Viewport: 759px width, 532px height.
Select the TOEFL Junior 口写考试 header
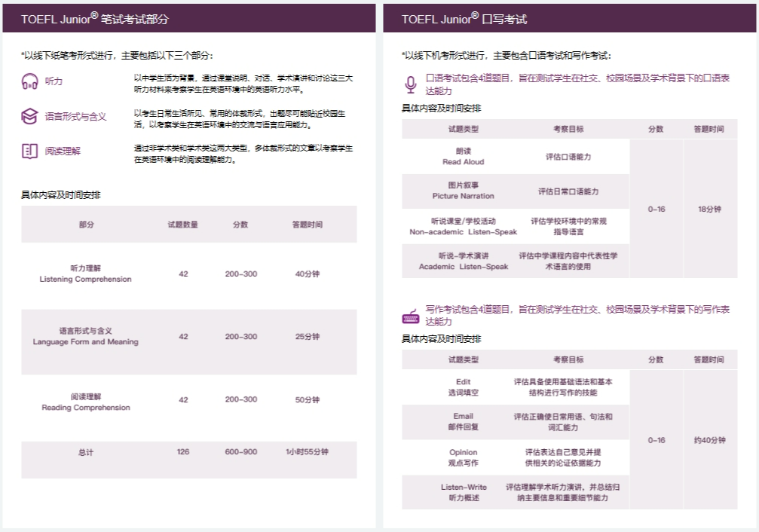(x=464, y=19)
